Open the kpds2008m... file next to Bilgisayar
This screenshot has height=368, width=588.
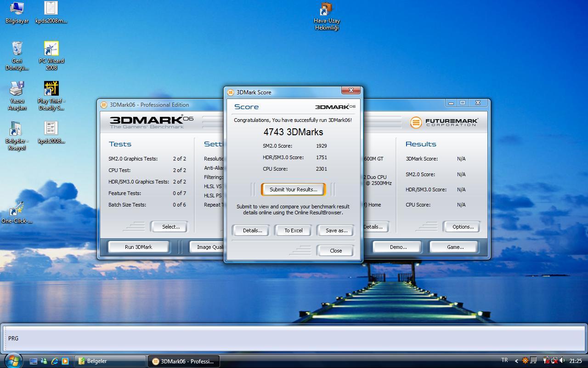(x=51, y=13)
